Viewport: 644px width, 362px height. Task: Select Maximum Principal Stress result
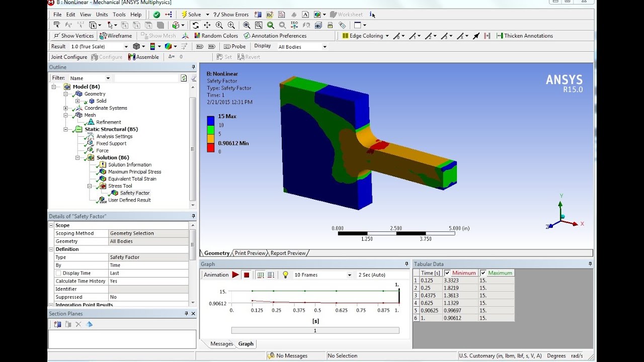click(134, 172)
